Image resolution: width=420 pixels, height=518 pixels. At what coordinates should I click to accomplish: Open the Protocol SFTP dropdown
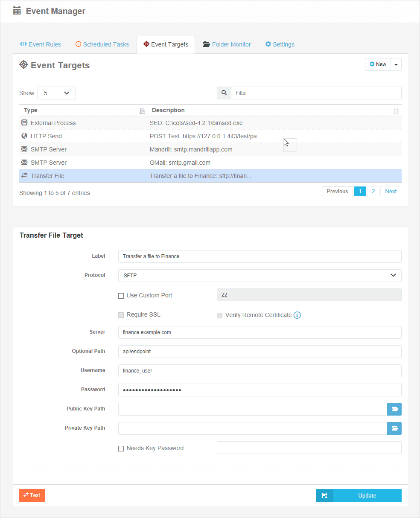[x=260, y=276]
